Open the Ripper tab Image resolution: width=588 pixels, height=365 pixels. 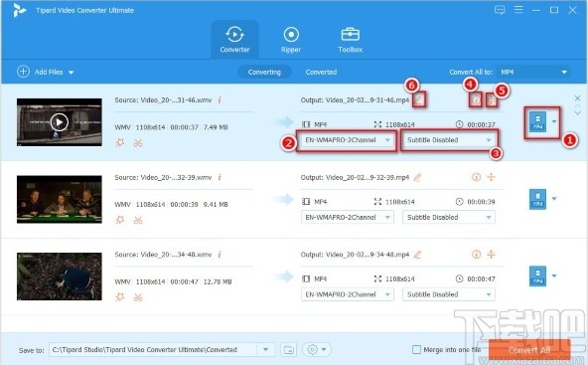pyautogui.click(x=291, y=40)
